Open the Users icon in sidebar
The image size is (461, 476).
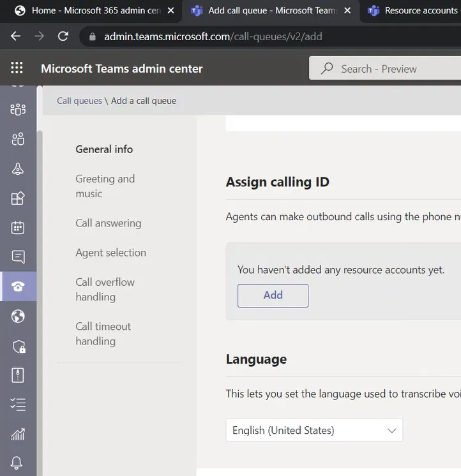coord(18,139)
